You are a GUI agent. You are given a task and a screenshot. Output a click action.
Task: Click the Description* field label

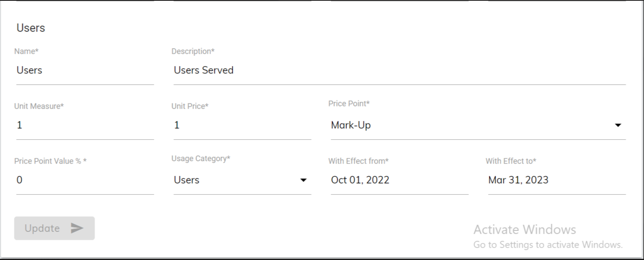point(193,51)
